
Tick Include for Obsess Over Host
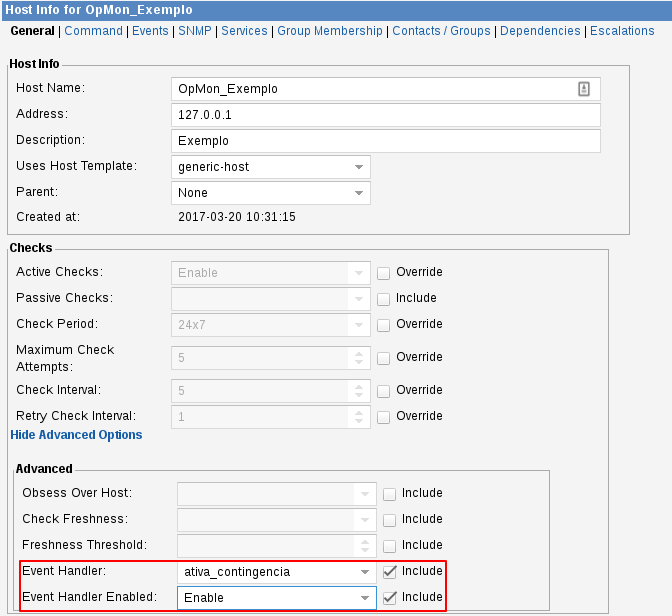tap(389, 494)
